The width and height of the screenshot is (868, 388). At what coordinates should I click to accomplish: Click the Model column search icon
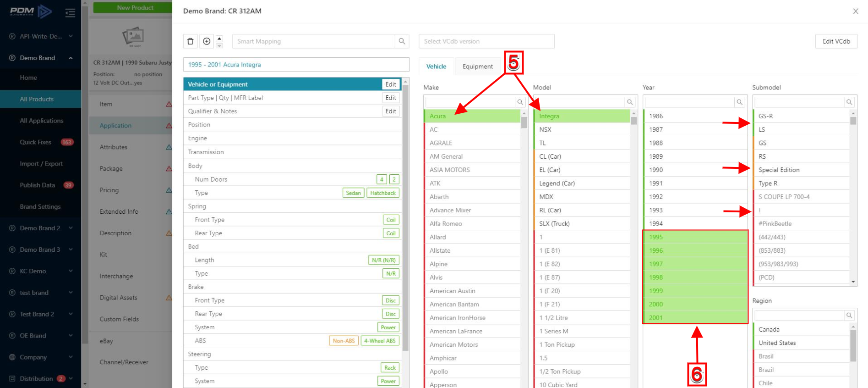pyautogui.click(x=630, y=102)
